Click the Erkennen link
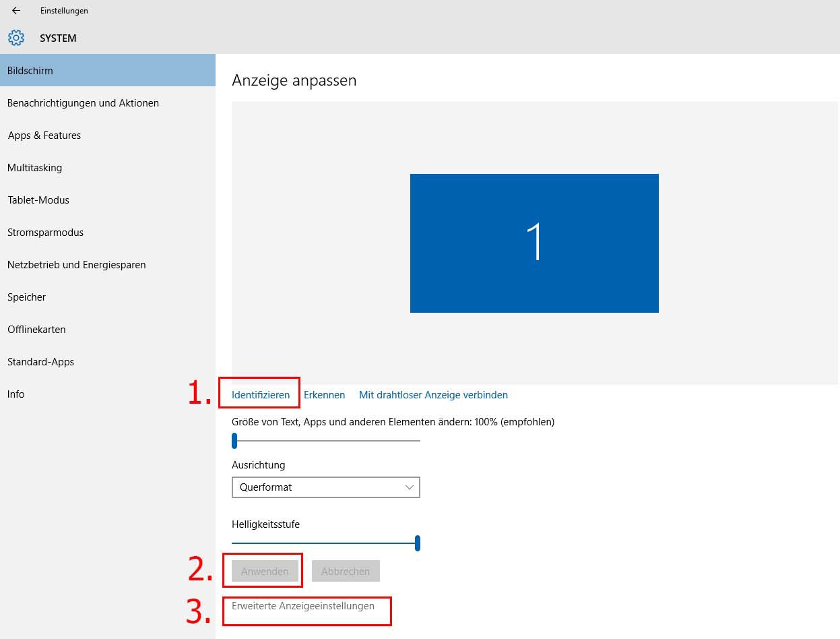This screenshot has width=840, height=639. 324,395
